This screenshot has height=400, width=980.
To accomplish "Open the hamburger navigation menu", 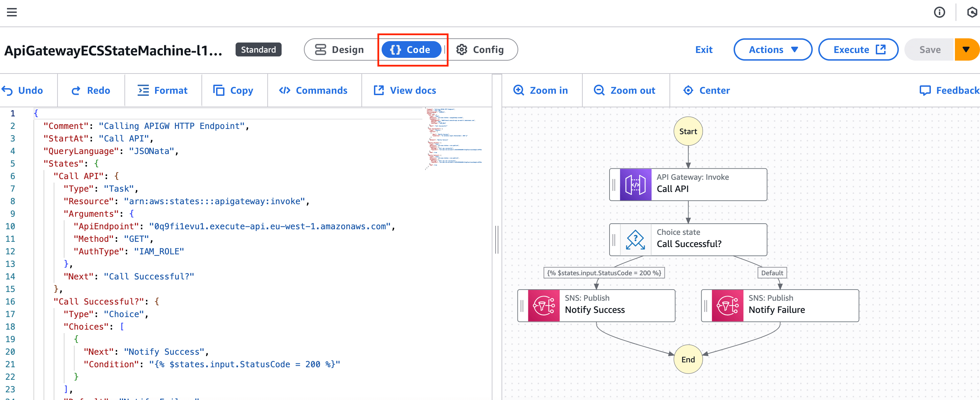I will tap(12, 12).
